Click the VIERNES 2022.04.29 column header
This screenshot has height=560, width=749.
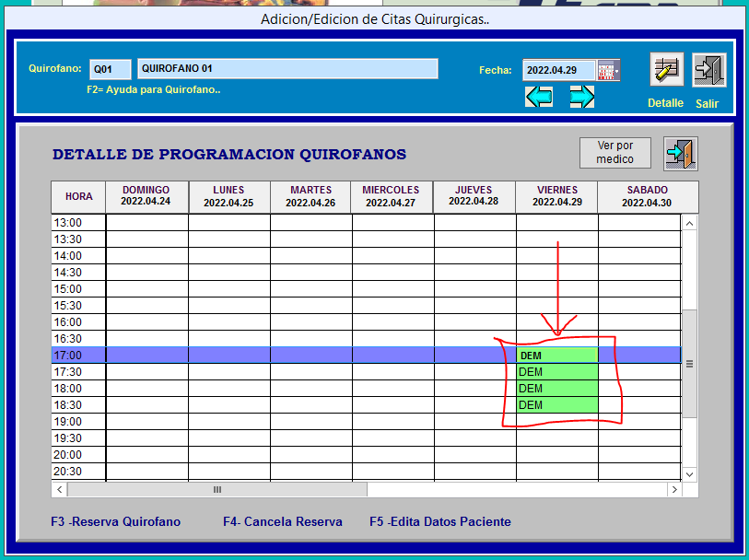click(557, 196)
